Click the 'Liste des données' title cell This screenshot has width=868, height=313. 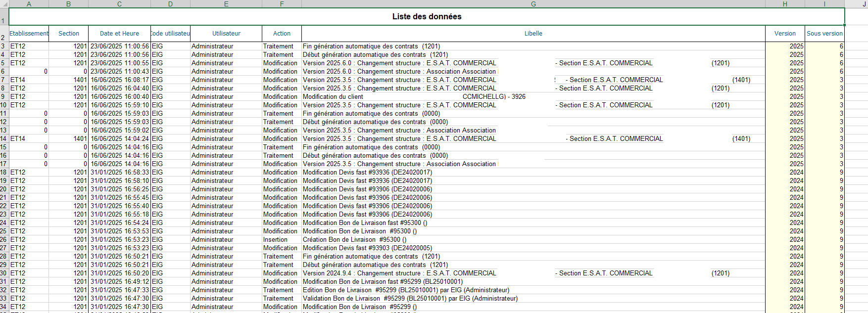coord(427,17)
